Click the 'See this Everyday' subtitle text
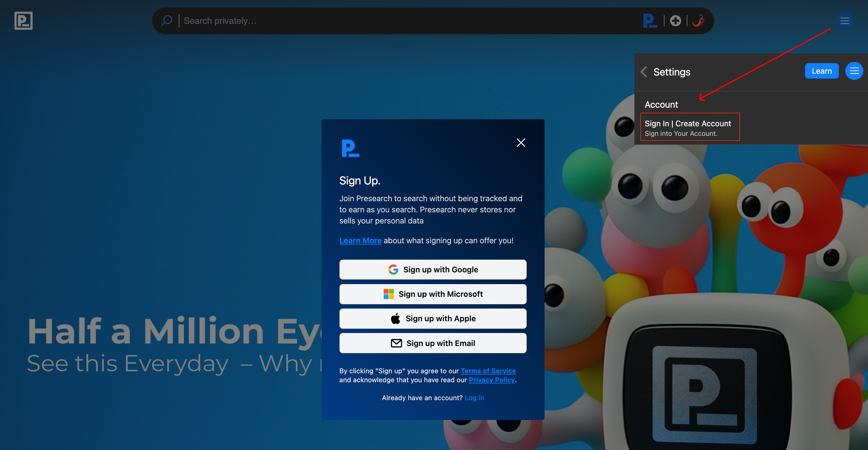868x450 pixels. coord(127,364)
